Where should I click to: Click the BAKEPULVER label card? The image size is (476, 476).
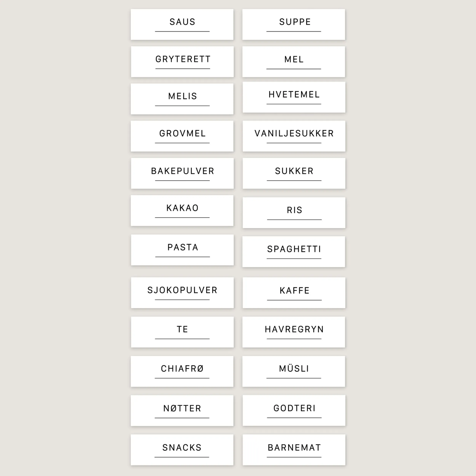[x=182, y=173]
